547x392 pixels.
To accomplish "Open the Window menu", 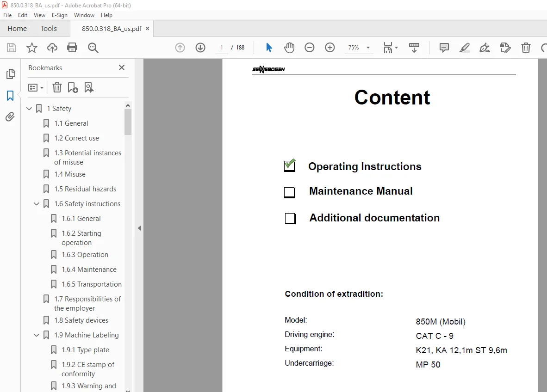I will (84, 15).
